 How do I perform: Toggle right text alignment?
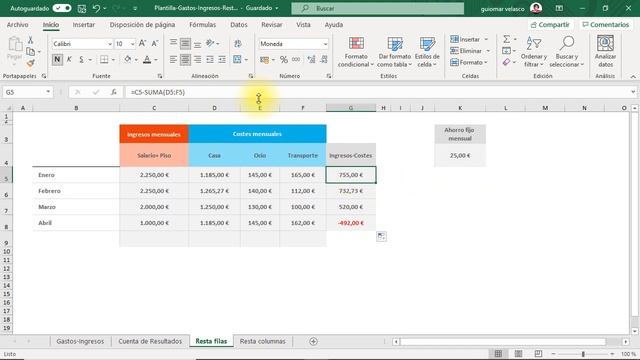click(198, 60)
